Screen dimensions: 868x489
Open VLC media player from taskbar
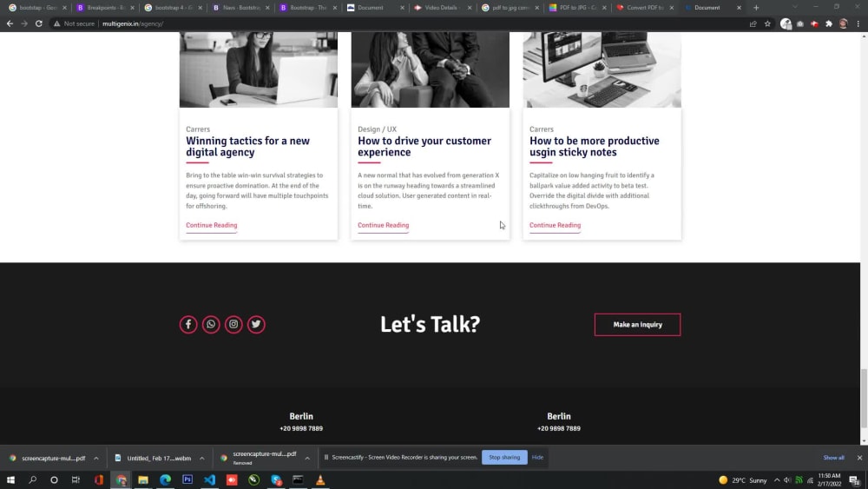pyautogui.click(x=320, y=480)
